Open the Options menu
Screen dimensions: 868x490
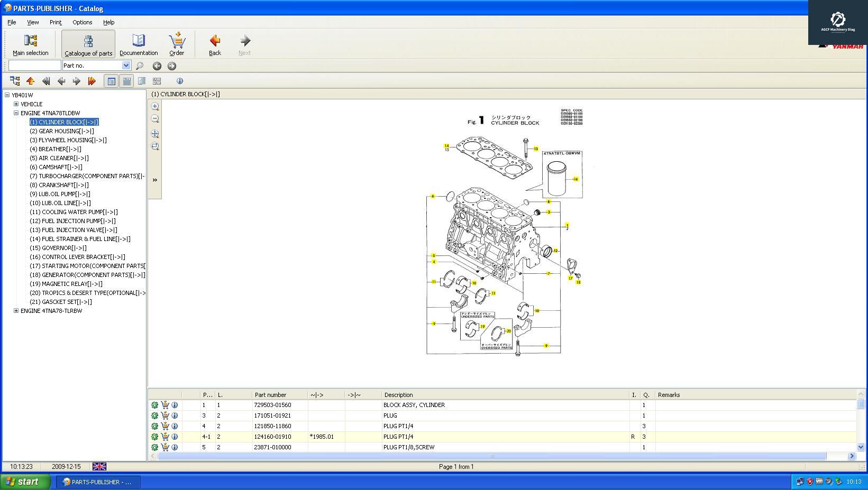(x=82, y=22)
